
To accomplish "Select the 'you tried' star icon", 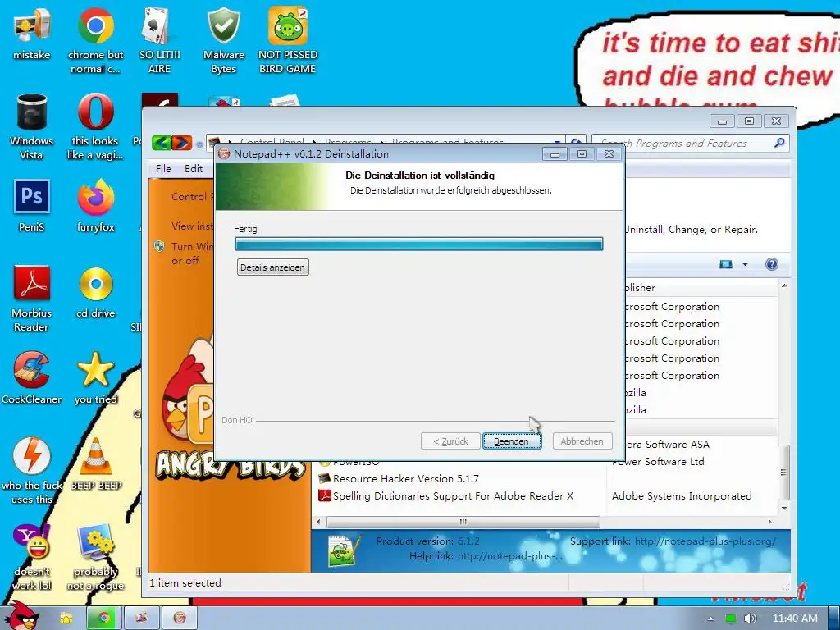I will click(95, 378).
